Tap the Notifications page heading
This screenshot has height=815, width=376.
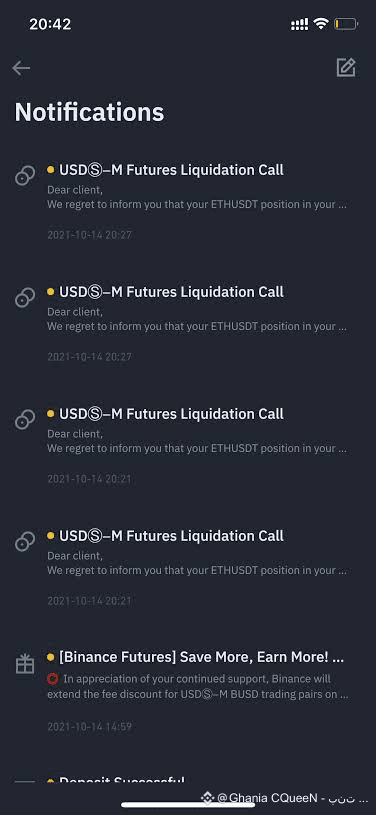pos(89,112)
